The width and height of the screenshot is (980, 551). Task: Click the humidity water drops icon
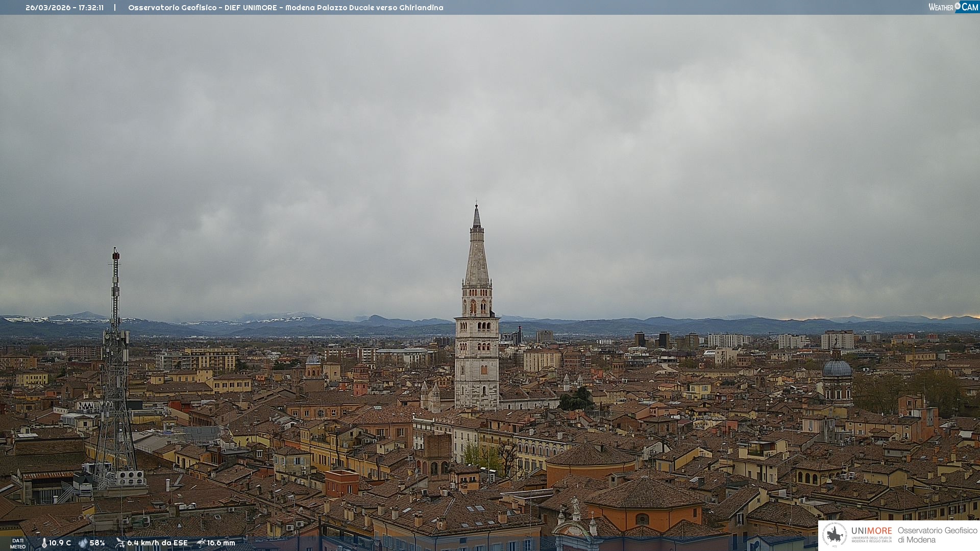click(x=83, y=543)
